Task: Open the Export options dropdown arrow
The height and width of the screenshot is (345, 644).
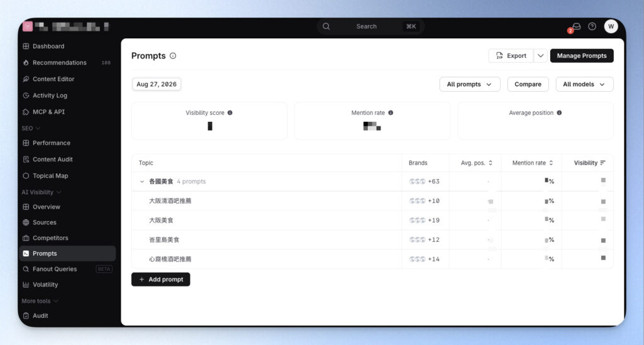Action: pos(540,56)
